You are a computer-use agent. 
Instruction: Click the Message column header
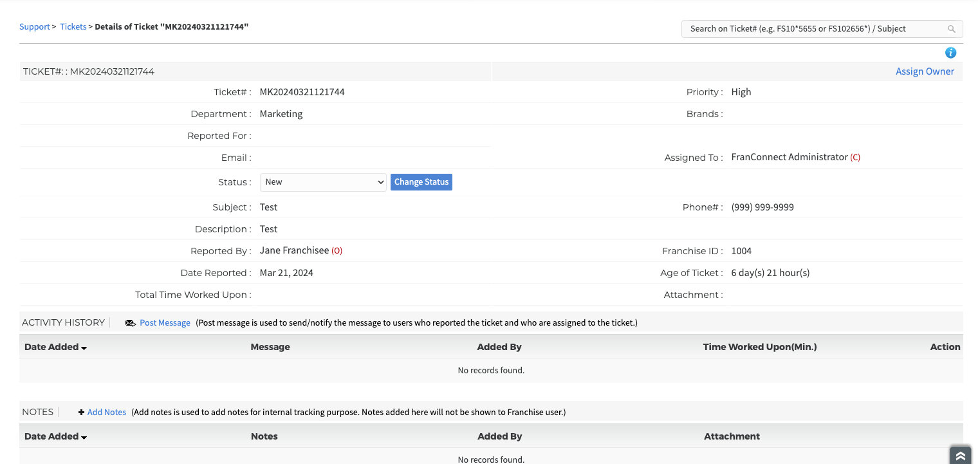(x=270, y=347)
